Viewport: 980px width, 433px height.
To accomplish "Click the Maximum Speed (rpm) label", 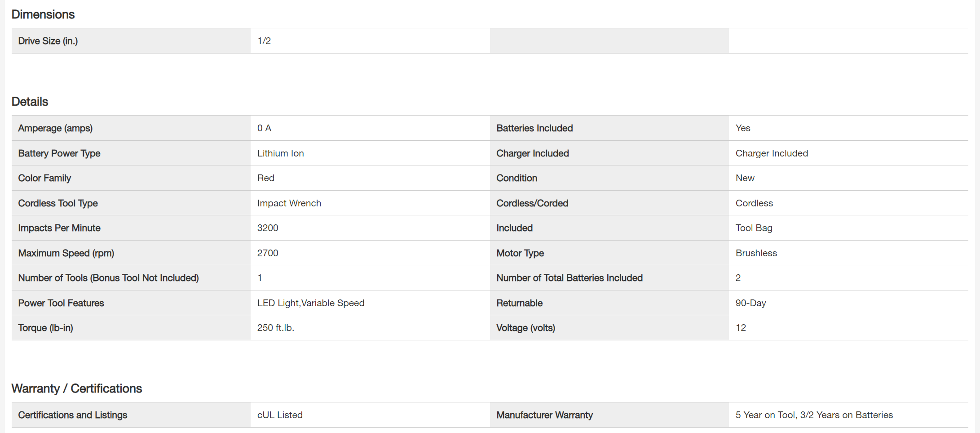I will coord(66,253).
